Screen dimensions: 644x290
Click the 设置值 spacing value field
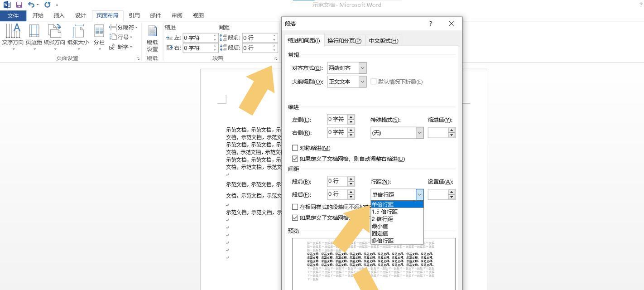438,194
